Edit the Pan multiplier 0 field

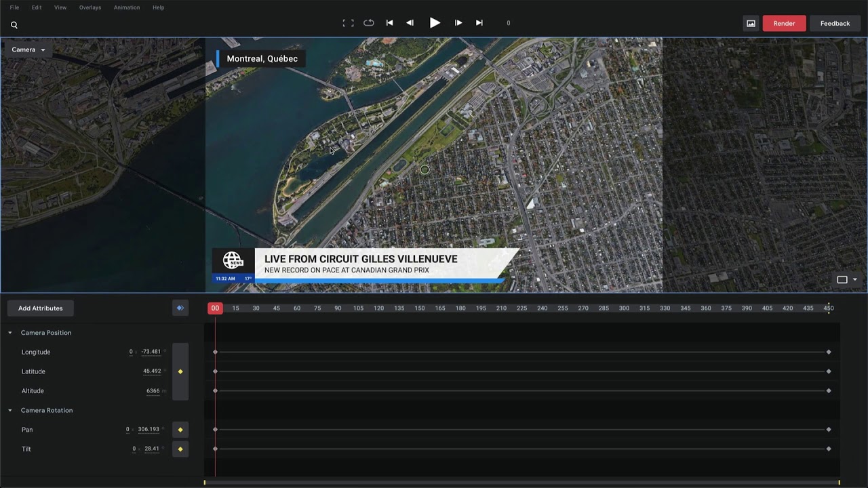[127, 430]
